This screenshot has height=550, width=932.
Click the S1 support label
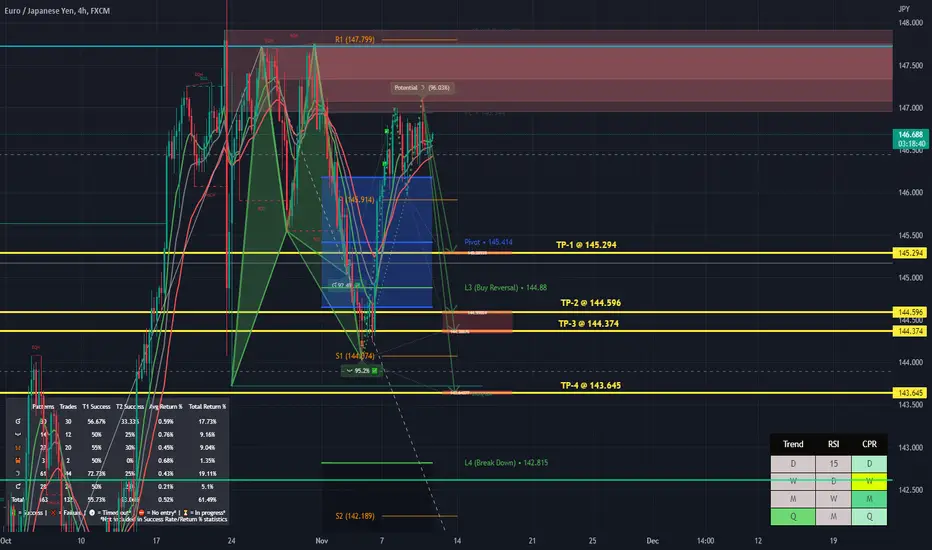coord(355,356)
